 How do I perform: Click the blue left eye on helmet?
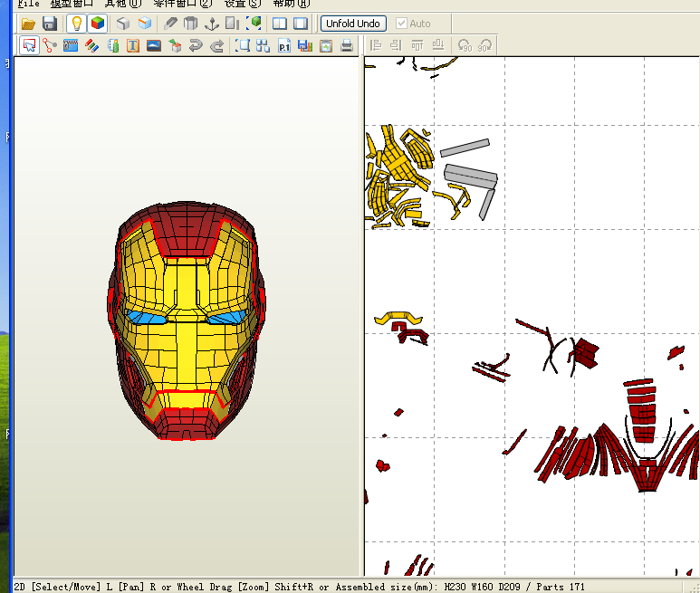click(x=146, y=317)
